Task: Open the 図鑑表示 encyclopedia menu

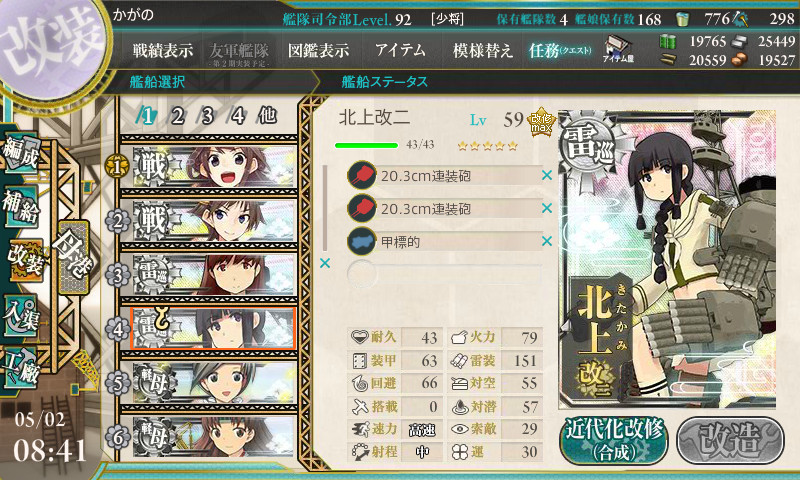Action: [x=318, y=50]
